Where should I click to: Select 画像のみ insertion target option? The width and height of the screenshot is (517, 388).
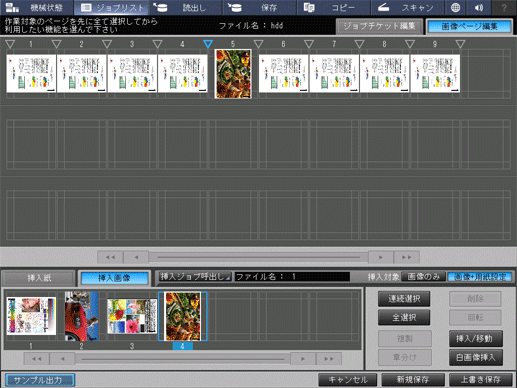coord(423,277)
